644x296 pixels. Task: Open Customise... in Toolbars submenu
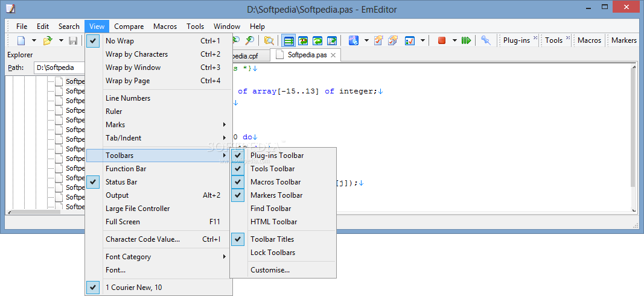pyautogui.click(x=284, y=269)
